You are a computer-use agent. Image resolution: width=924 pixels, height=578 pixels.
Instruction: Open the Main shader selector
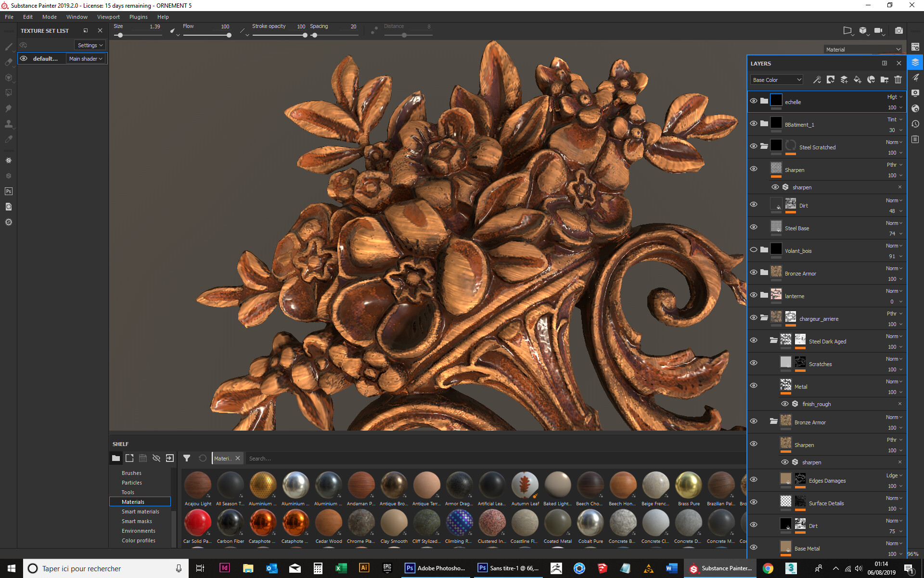pos(86,58)
